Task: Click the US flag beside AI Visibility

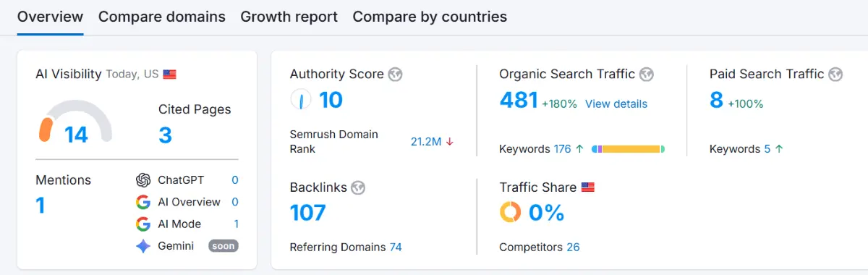Action: coord(169,74)
